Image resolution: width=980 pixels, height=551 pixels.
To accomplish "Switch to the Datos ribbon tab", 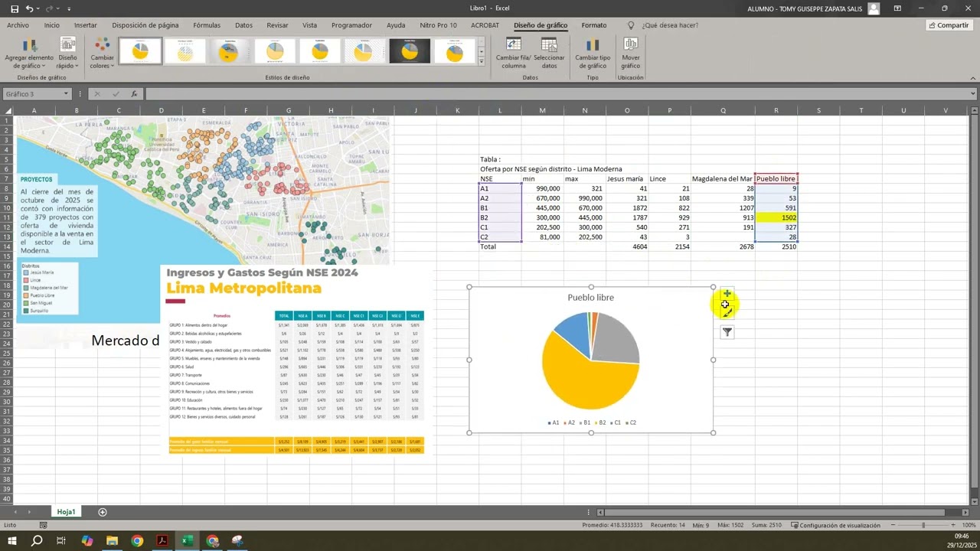I will click(x=243, y=25).
